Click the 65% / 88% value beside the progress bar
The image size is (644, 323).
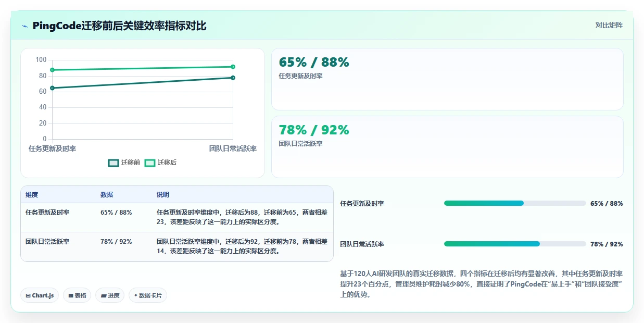607,204
